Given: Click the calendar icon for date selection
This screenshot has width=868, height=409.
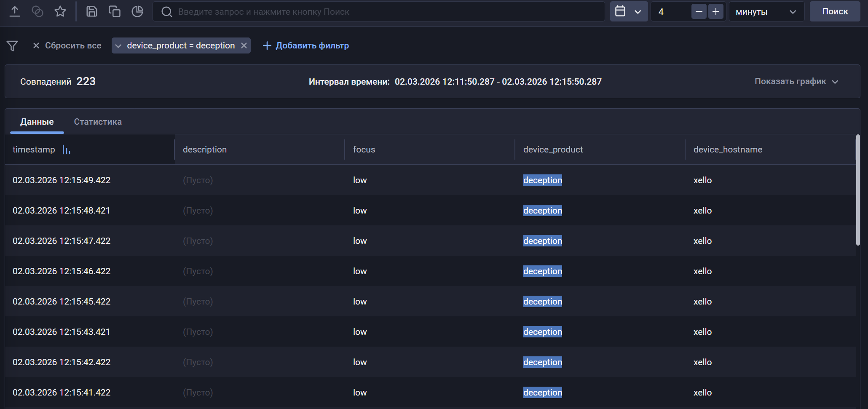Looking at the screenshot, I should [622, 11].
